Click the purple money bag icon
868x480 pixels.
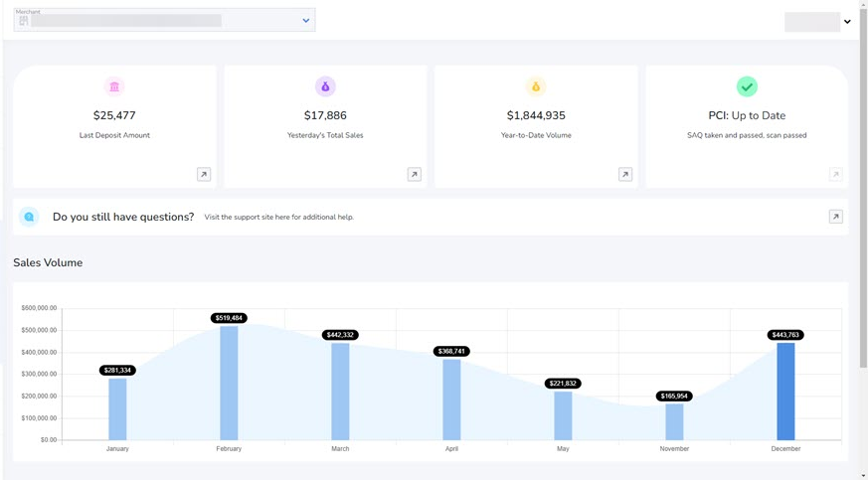click(x=325, y=86)
